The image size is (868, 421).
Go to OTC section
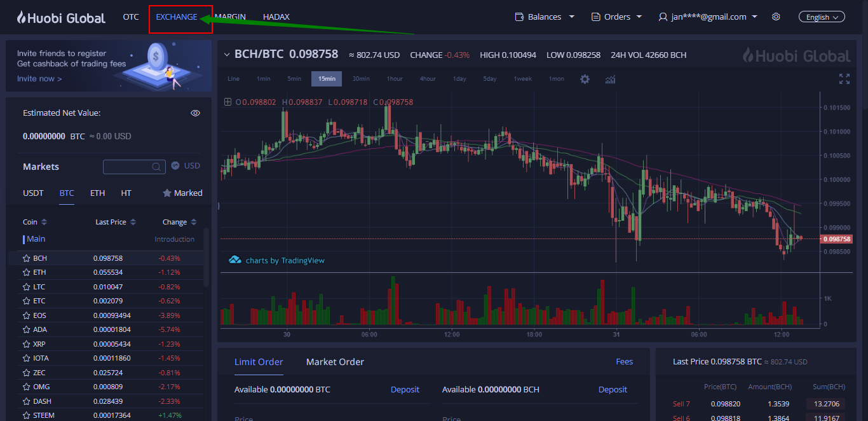point(131,17)
